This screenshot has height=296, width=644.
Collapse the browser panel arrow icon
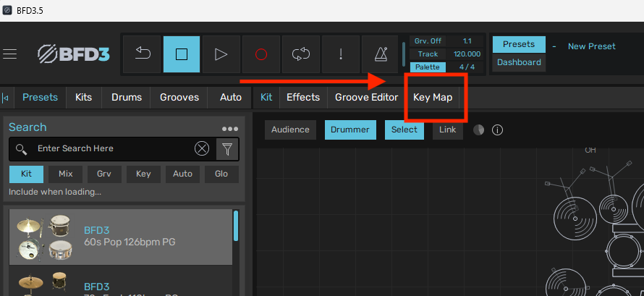coord(6,98)
